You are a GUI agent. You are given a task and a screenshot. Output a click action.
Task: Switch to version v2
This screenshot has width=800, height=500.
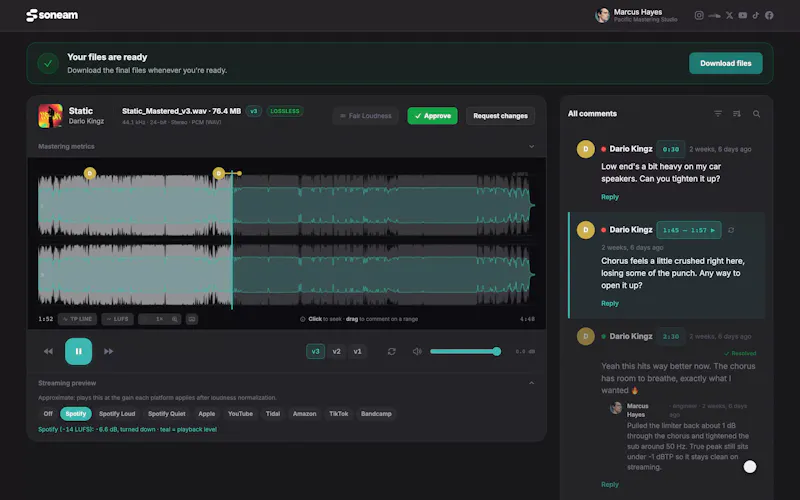click(x=336, y=351)
